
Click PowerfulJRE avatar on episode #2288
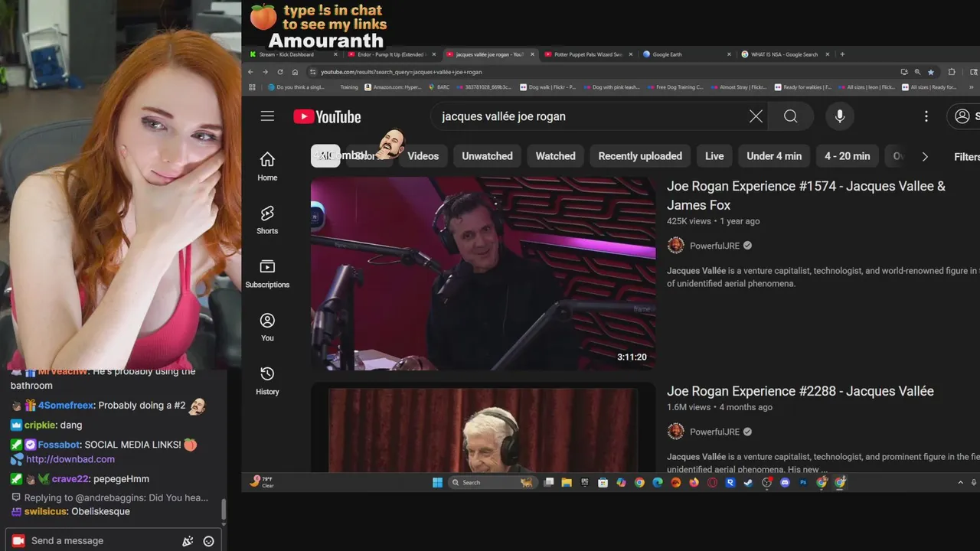click(x=675, y=431)
